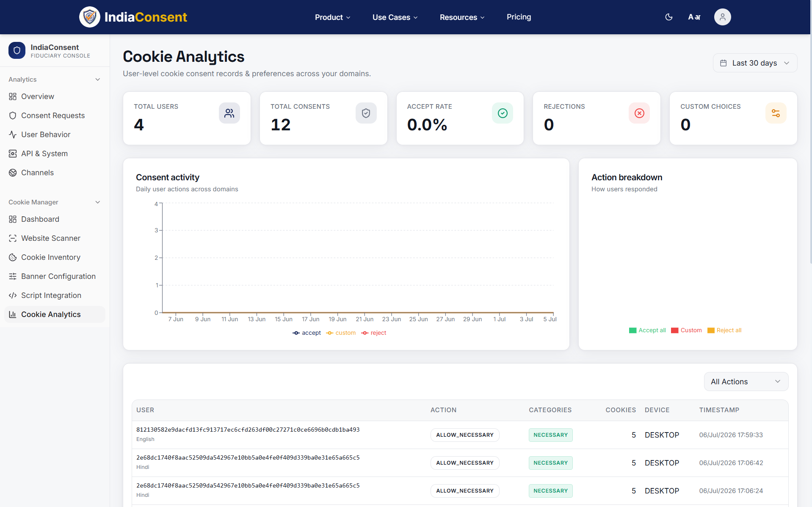Select Cookie Analytics in the sidebar

click(x=55, y=314)
